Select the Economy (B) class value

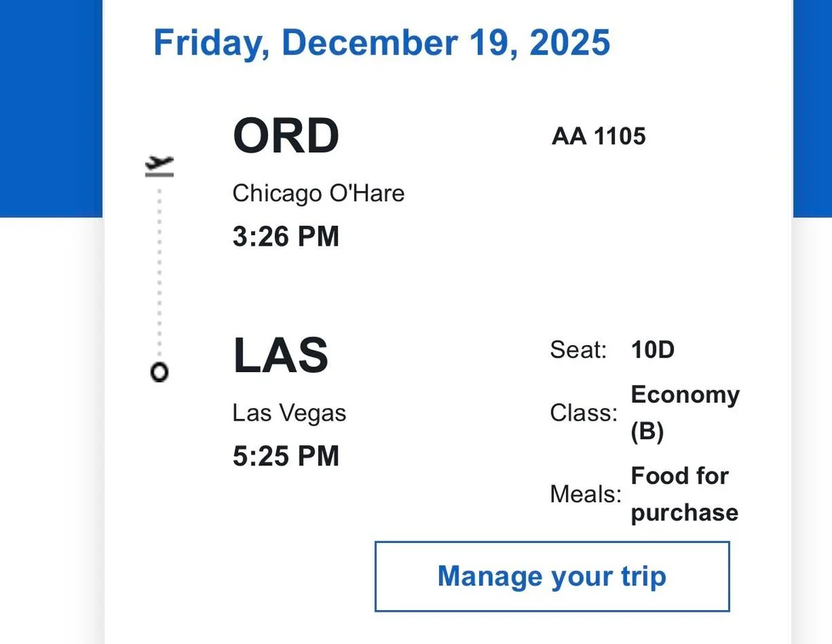pyautogui.click(x=684, y=413)
